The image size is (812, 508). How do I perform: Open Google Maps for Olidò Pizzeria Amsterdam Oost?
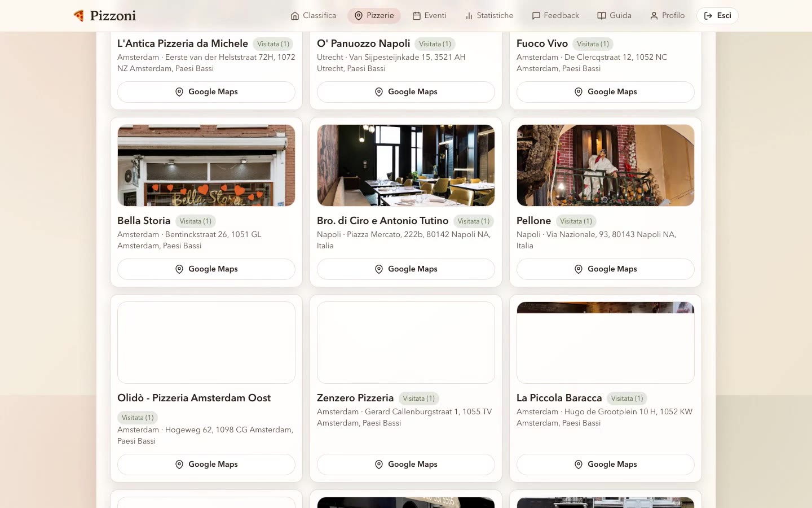(206, 465)
